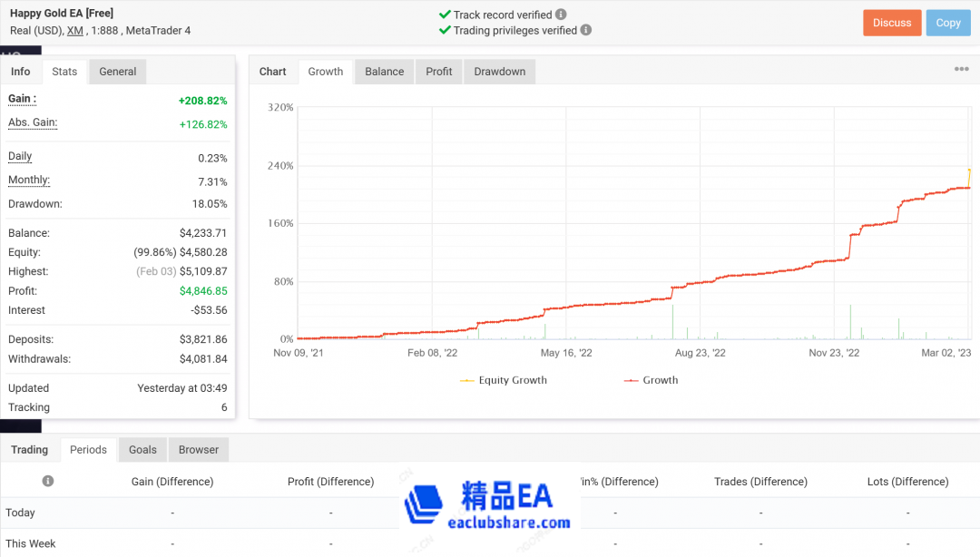Open chart options via the ellipsis icon
The width and height of the screenshot is (980, 557).
click(x=960, y=69)
